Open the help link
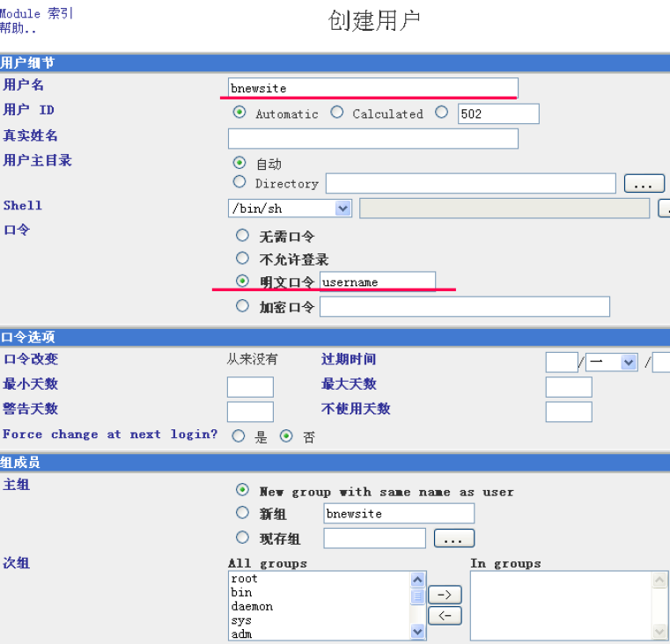Screen dimensions: 670x644 pyautogui.click(x=18, y=28)
